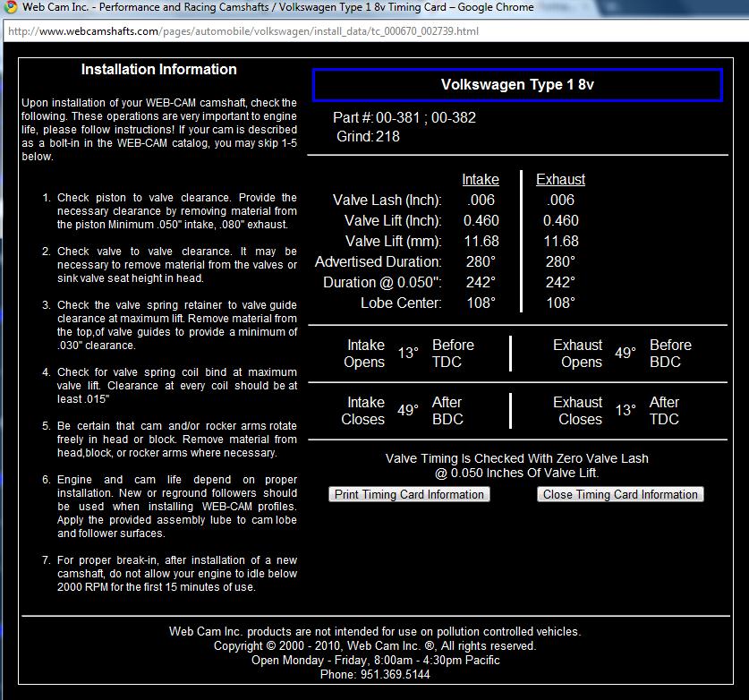Click the "Duration @ 0.050":" row label
This screenshot has height=700, width=749.
click(x=382, y=282)
